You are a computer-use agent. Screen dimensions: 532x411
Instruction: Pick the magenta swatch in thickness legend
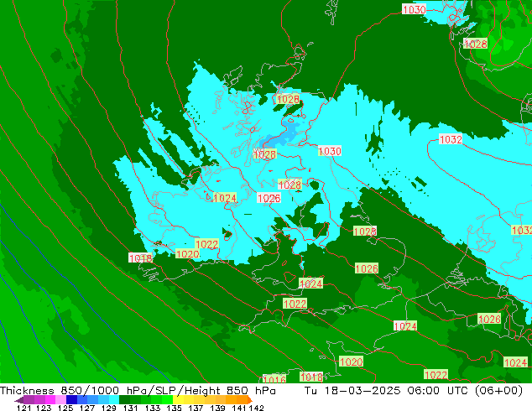(x=50, y=400)
